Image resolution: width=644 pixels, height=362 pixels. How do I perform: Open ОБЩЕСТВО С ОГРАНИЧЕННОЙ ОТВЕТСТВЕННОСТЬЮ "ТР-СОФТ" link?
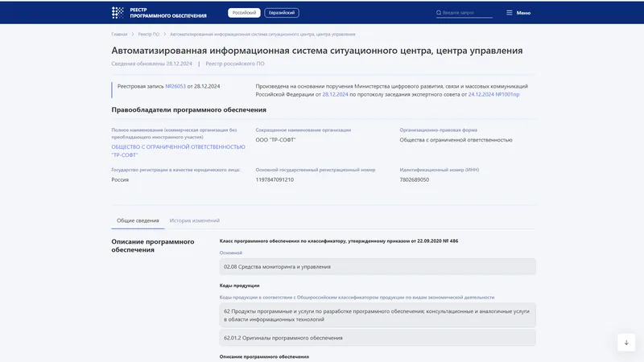click(x=178, y=150)
